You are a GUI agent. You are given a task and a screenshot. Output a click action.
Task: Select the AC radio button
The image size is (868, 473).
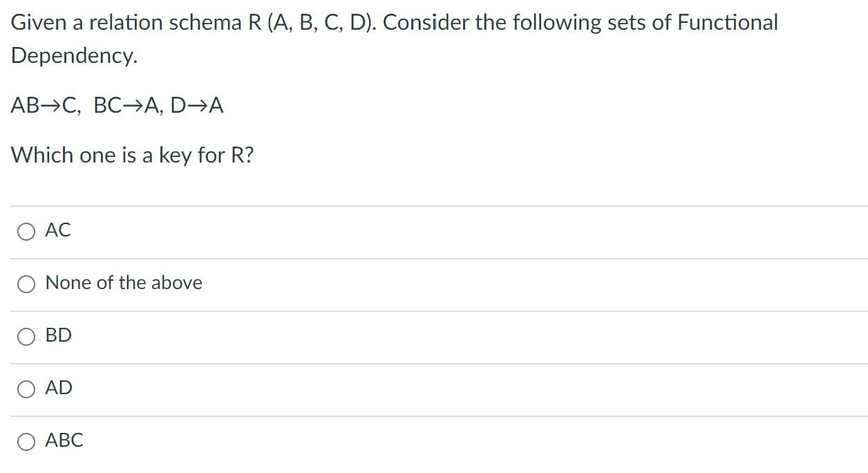26,231
